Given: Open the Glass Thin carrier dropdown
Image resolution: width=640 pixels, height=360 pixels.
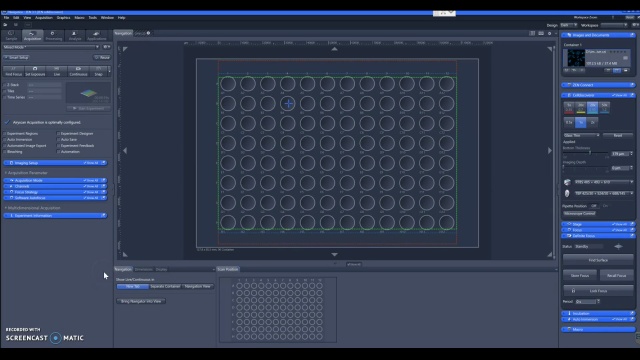Looking at the screenshot, I should point(582,136).
